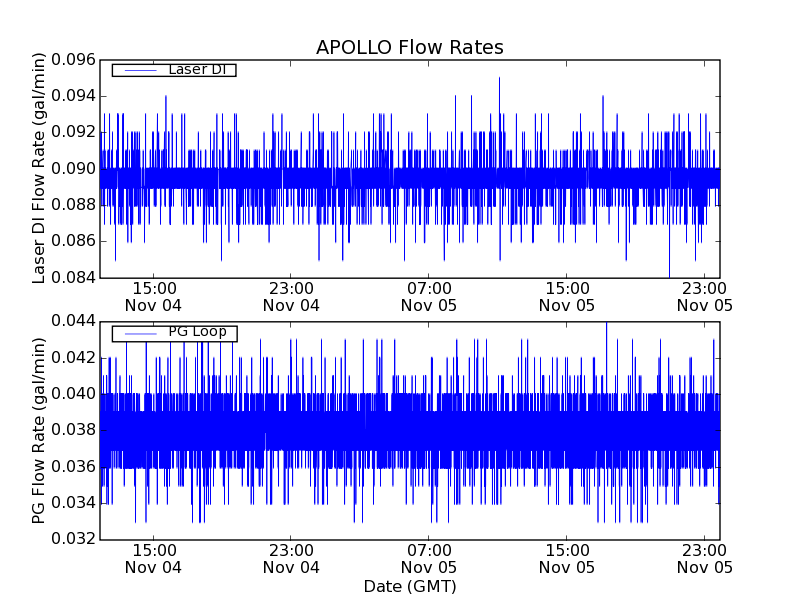Click the 0.032 y-axis tick label

click(x=70, y=540)
